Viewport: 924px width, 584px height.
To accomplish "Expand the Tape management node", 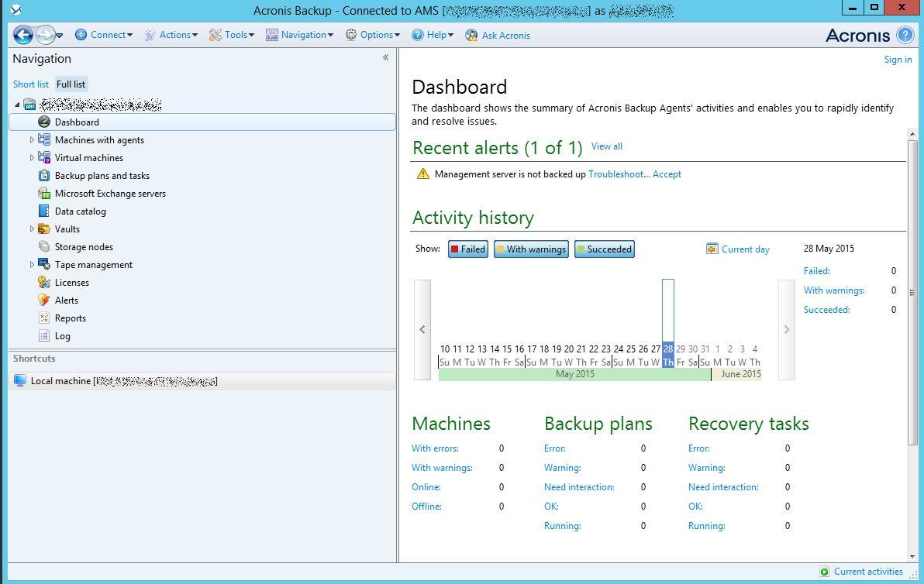I will pyautogui.click(x=32, y=265).
